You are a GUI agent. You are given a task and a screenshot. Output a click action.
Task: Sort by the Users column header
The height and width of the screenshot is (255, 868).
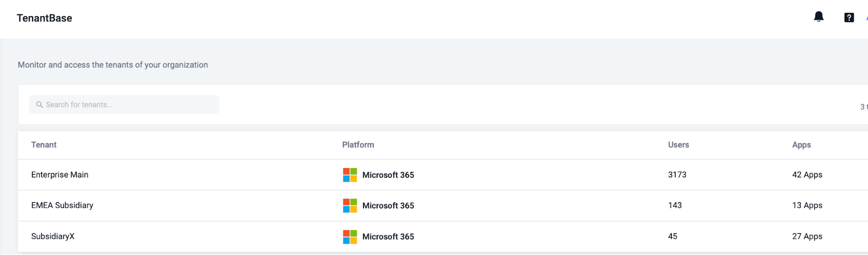pyautogui.click(x=679, y=145)
